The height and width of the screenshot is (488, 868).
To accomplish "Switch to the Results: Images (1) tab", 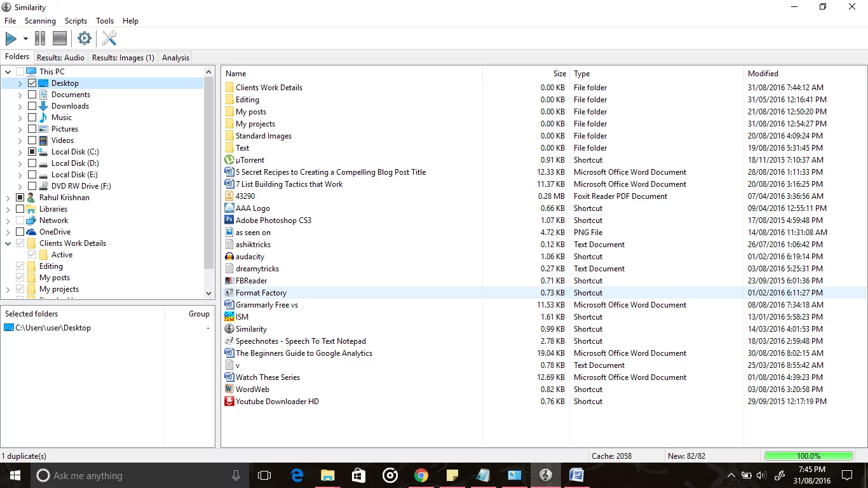I will pos(123,58).
